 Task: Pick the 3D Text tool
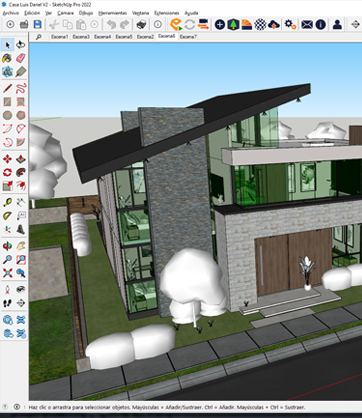click(x=21, y=229)
